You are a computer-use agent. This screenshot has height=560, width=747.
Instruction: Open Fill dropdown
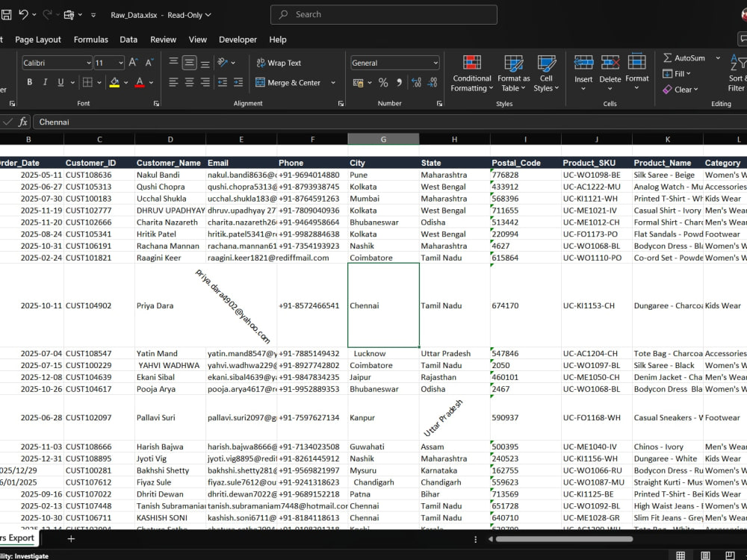tap(677, 73)
